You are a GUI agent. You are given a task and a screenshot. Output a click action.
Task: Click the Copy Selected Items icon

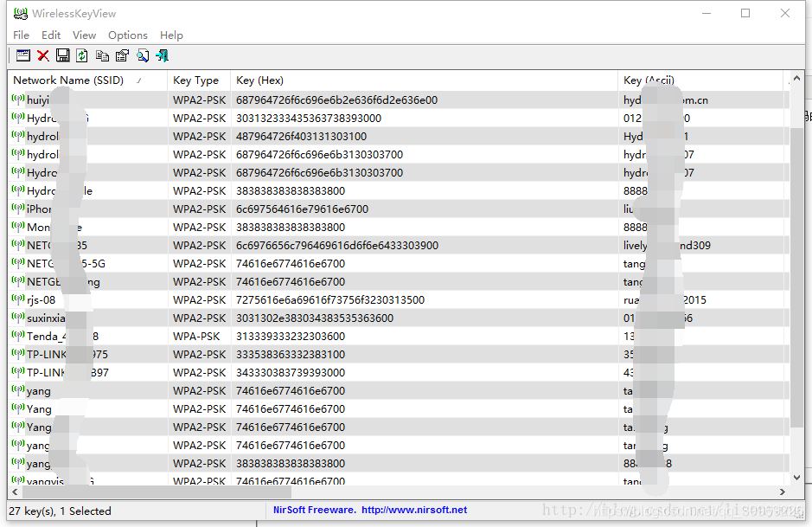pyautogui.click(x=103, y=56)
